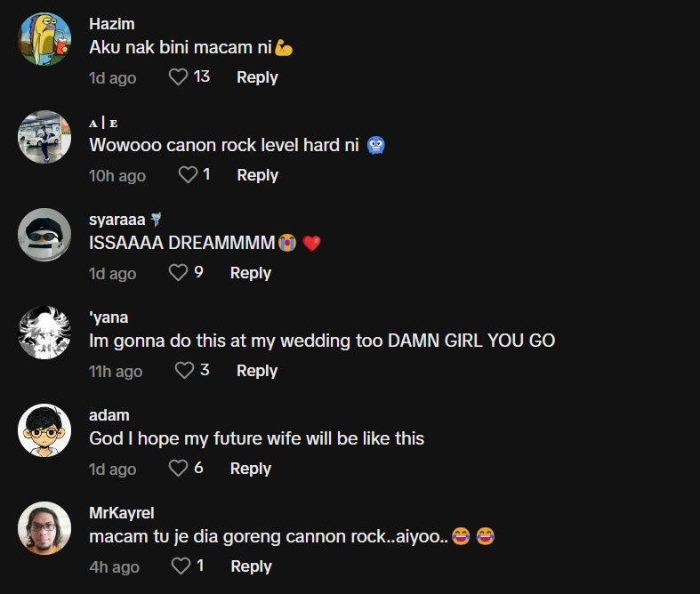The height and width of the screenshot is (594, 700).
Task: View syaraaa's profile avatar
Action: coord(44,235)
